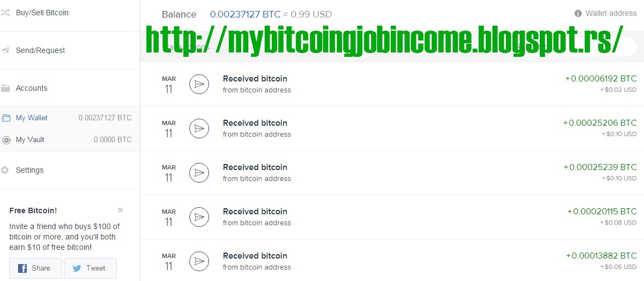Click the icon of the +0.00025206 BTC transaction
This screenshot has width=644, height=281.
pyautogui.click(x=199, y=129)
